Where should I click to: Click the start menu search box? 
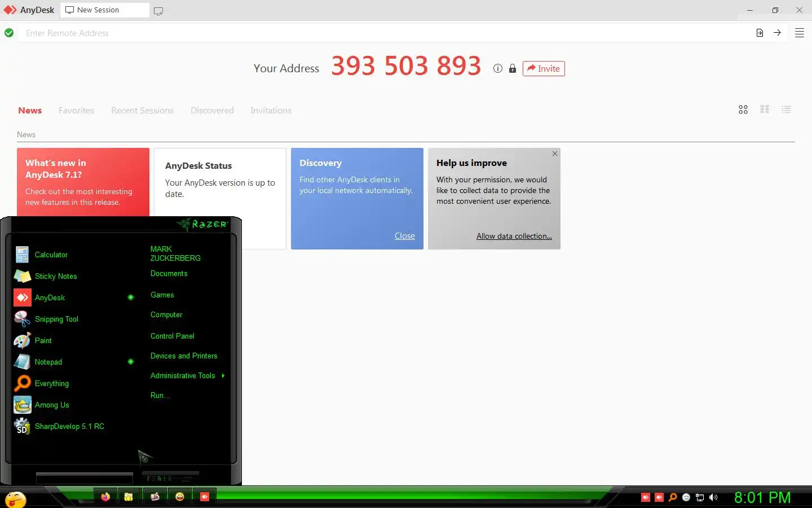pos(85,478)
